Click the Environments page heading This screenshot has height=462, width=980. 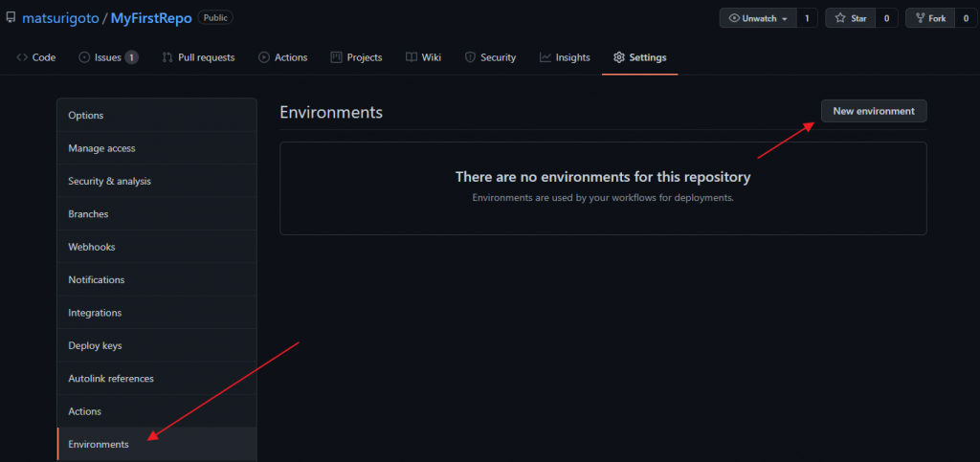[330, 112]
